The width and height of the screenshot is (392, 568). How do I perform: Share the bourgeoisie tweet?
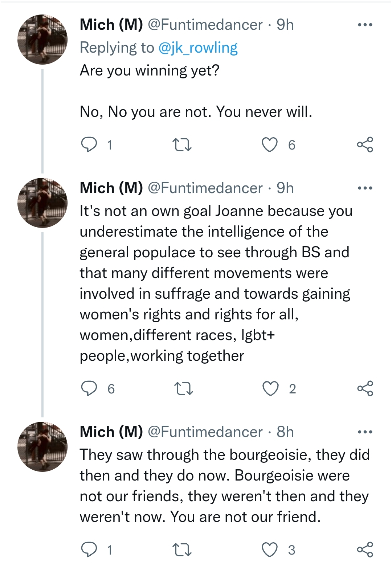365,549
